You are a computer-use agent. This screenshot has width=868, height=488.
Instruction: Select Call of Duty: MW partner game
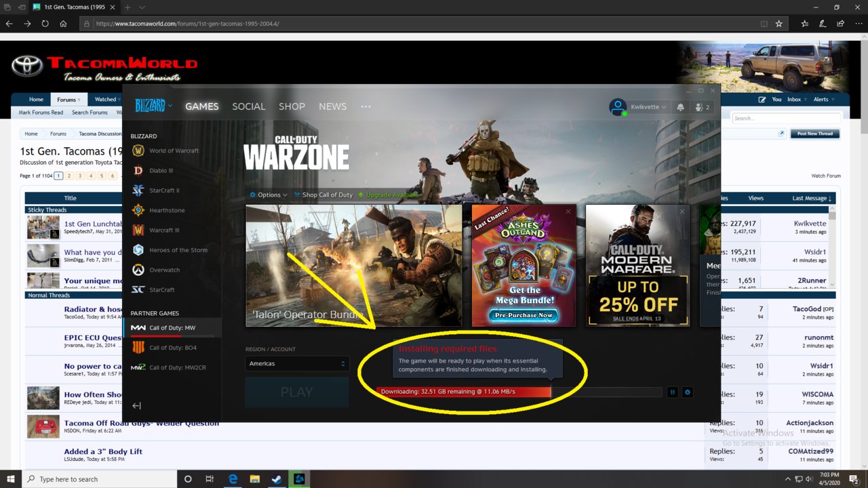[x=172, y=328]
